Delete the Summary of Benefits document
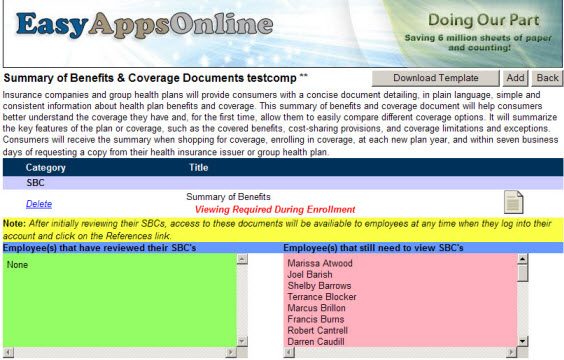This screenshot has height=360, width=564. point(39,204)
